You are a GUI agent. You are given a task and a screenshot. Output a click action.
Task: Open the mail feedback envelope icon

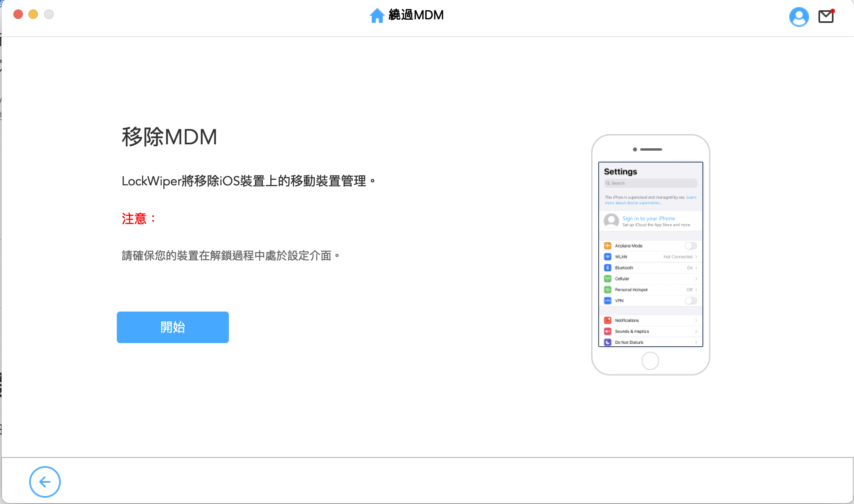coord(826,16)
